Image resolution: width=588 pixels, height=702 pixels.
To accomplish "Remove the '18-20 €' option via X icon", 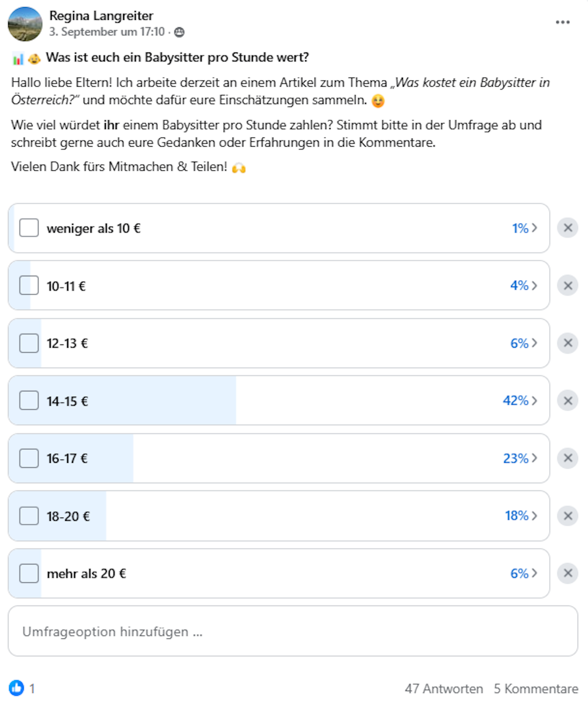I will coord(568,516).
